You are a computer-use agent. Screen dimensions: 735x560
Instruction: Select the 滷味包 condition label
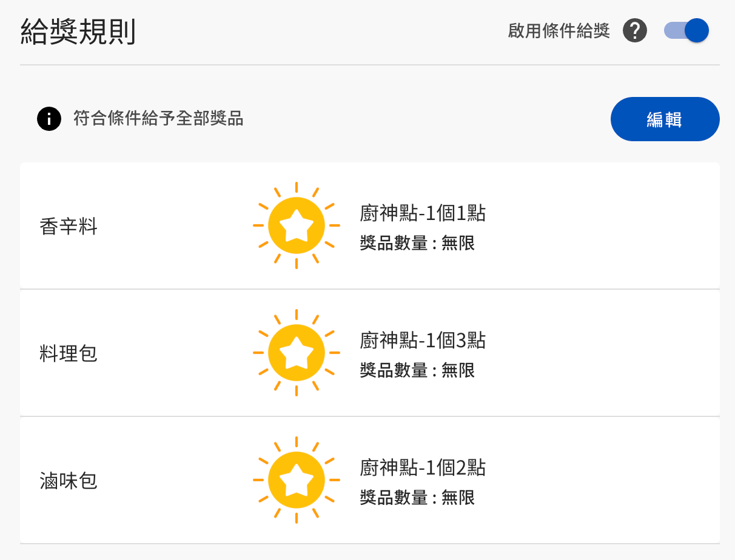[x=69, y=481]
